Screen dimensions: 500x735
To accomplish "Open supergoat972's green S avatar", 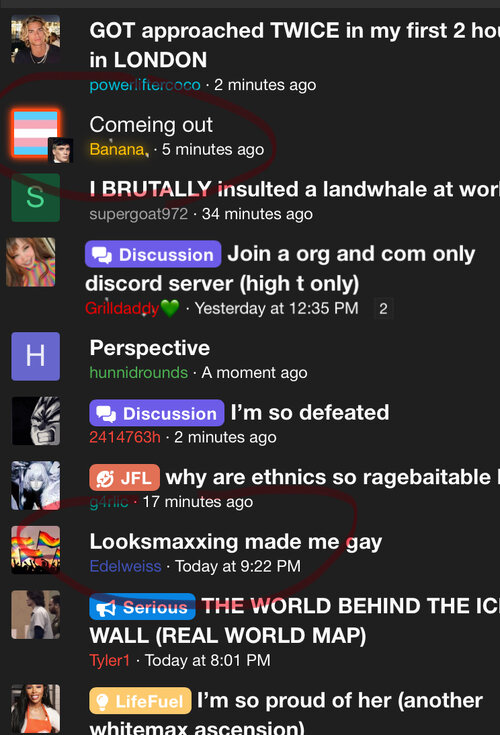I will (36, 197).
